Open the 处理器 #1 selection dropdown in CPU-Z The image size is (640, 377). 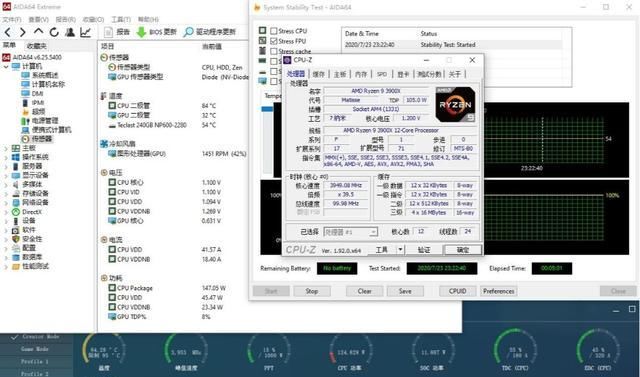click(x=351, y=232)
